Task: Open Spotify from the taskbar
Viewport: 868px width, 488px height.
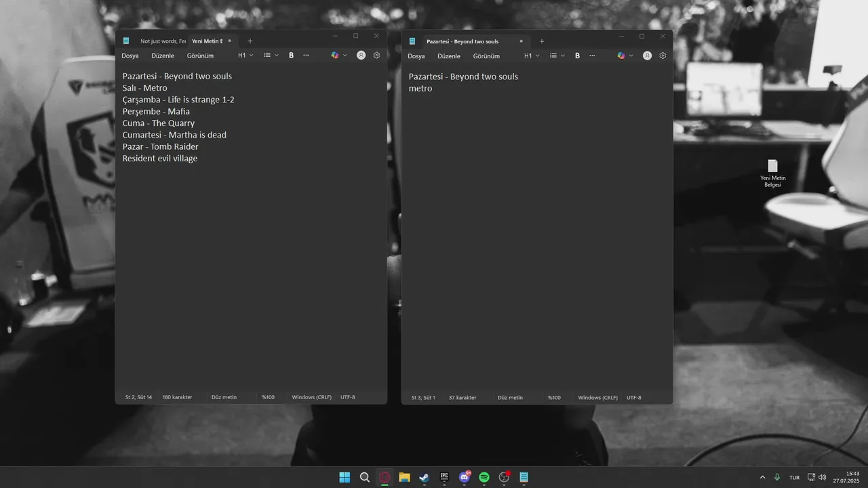Action: click(x=484, y=477)
